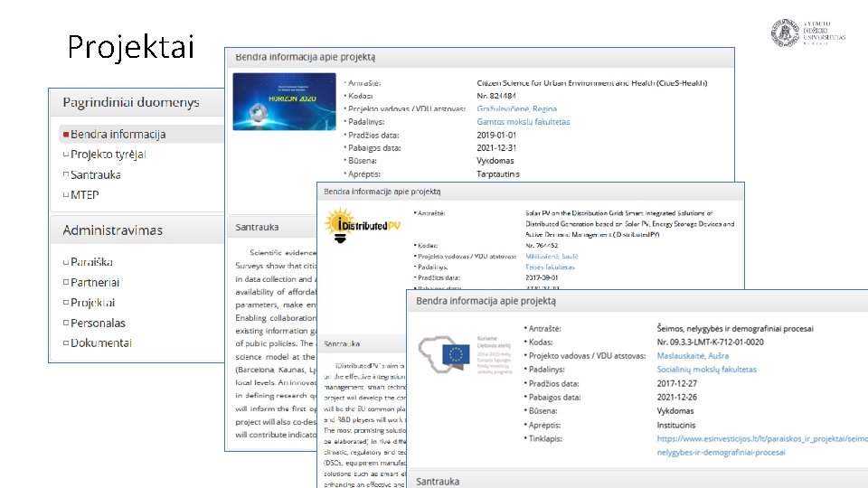868x488 pixels.
Task: Open Santrauka in the sidebar menu
Action: coord(96,174)
